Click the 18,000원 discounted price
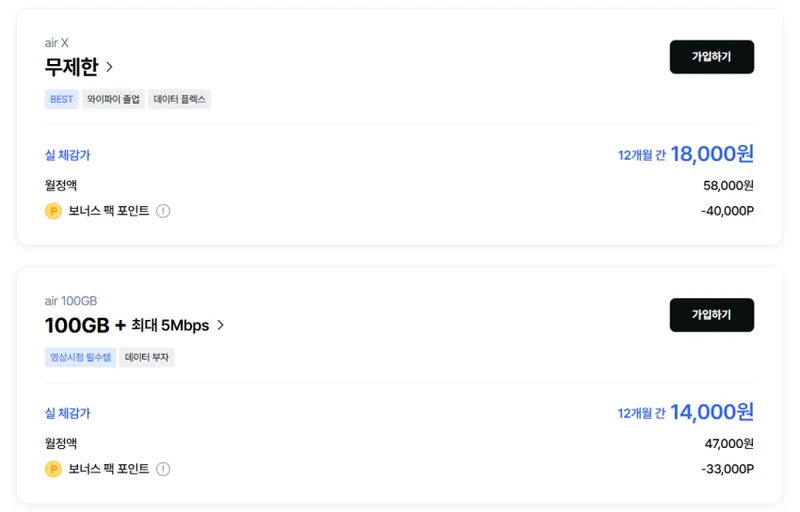This screenshot has width=800, height=512. point(712,153)
